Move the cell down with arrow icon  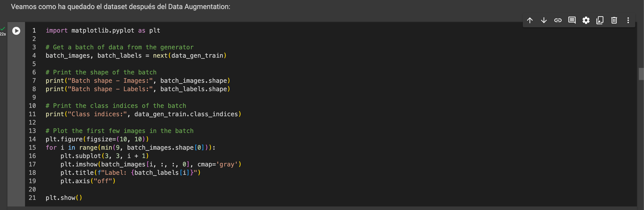[544, 20]
